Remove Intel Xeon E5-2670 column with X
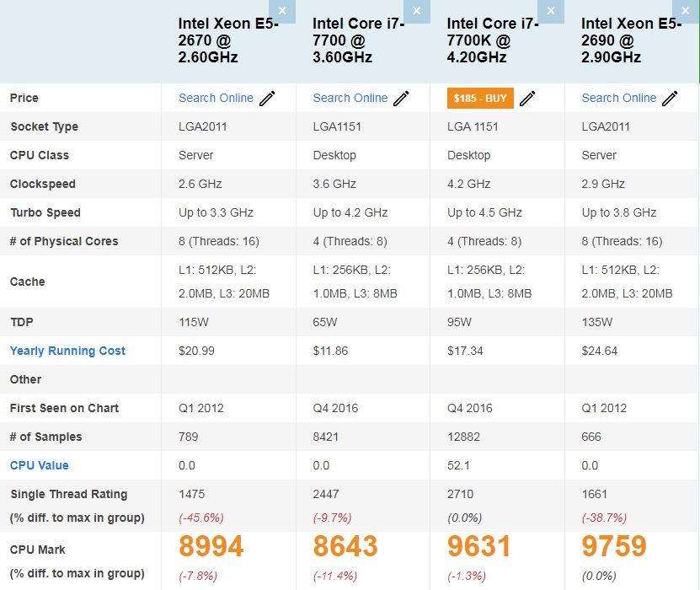Viewport: 700px width, 590px height. [x=282, y=11]
